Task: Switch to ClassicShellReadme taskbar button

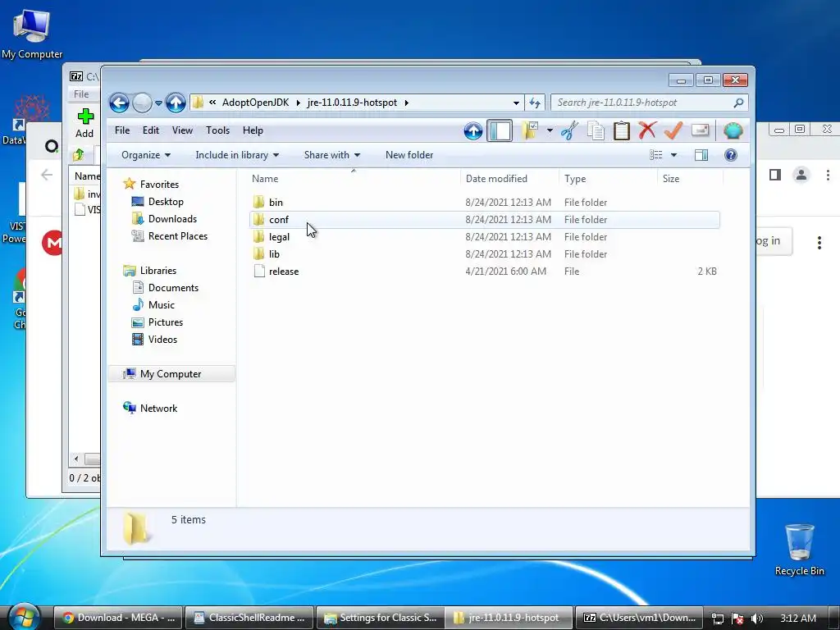Action: point(249,618)
